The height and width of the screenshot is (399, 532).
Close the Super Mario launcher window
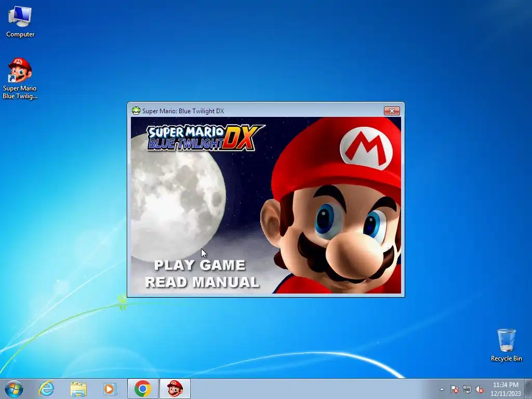[392, 111]
